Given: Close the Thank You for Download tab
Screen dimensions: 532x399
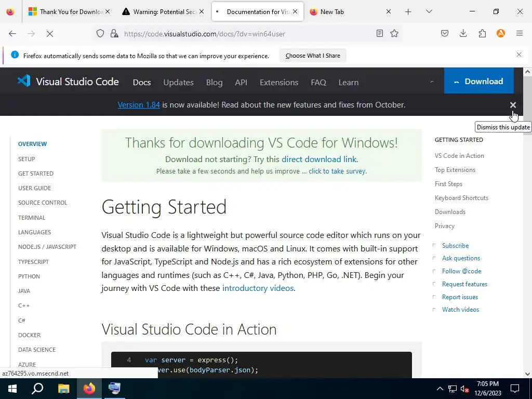Looking at the screenshot, I should pyautogui.click(x=108, y=11).
